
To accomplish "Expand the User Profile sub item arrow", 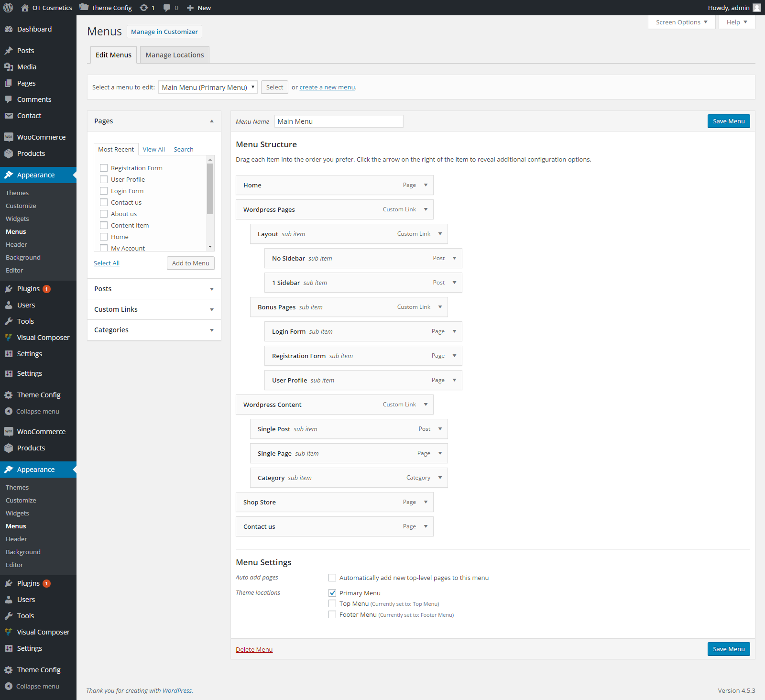I will (454, 380).
